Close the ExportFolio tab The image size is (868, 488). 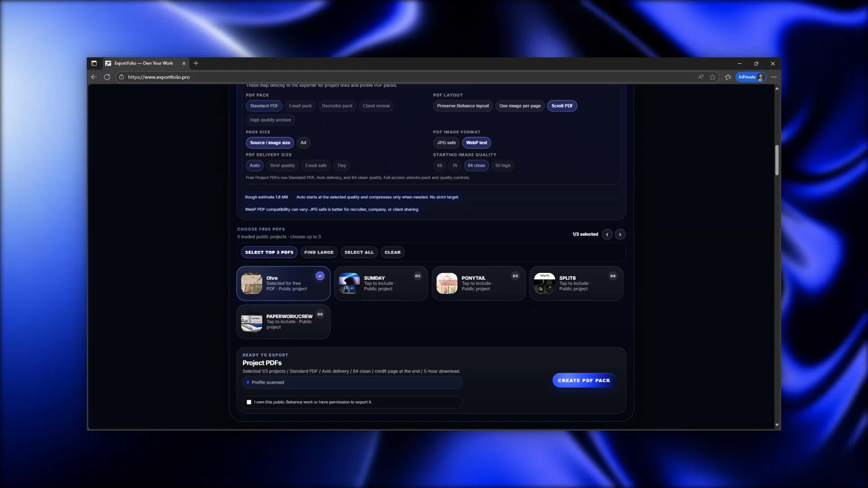pyautogui.click(x=184, y=63)
